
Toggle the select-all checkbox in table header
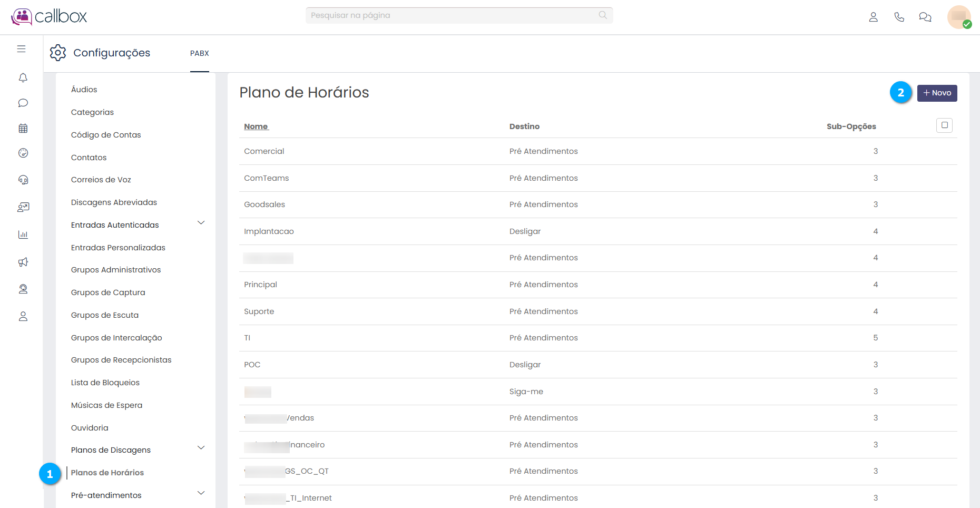(944, 125)
